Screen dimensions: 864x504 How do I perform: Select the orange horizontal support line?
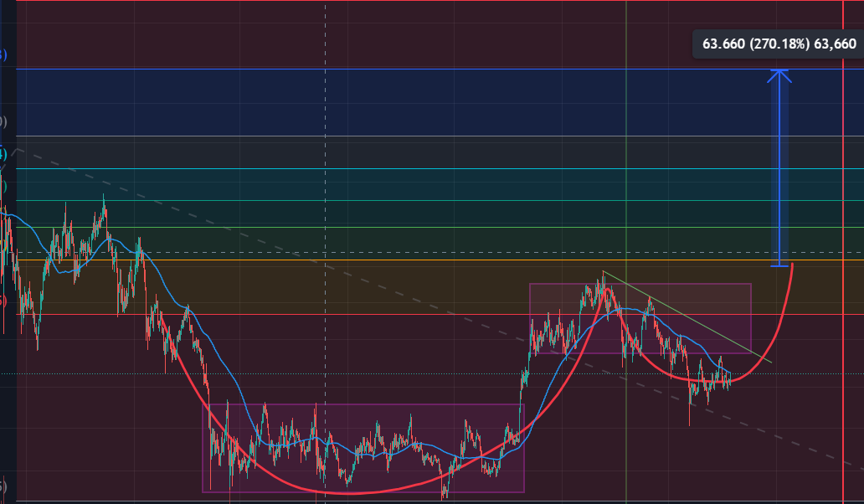[x=460, y=260]
